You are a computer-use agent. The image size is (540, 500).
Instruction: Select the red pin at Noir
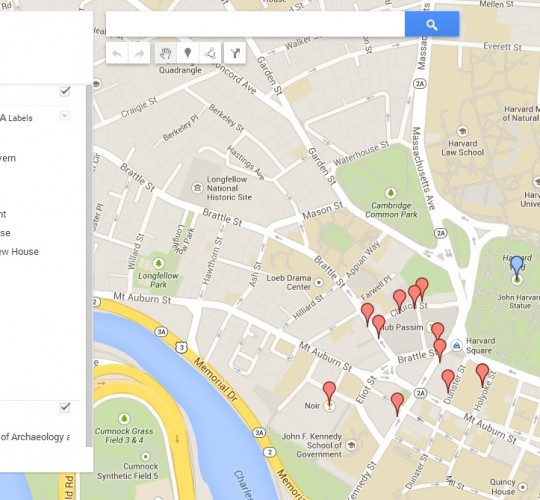pos(330,393)
